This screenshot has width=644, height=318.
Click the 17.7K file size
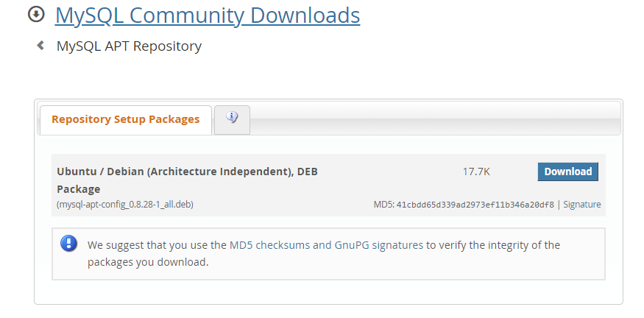(476, 172)
